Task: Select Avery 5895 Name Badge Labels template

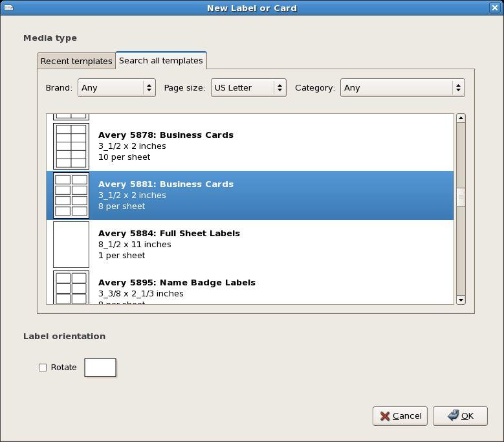Action: [250, 287]
